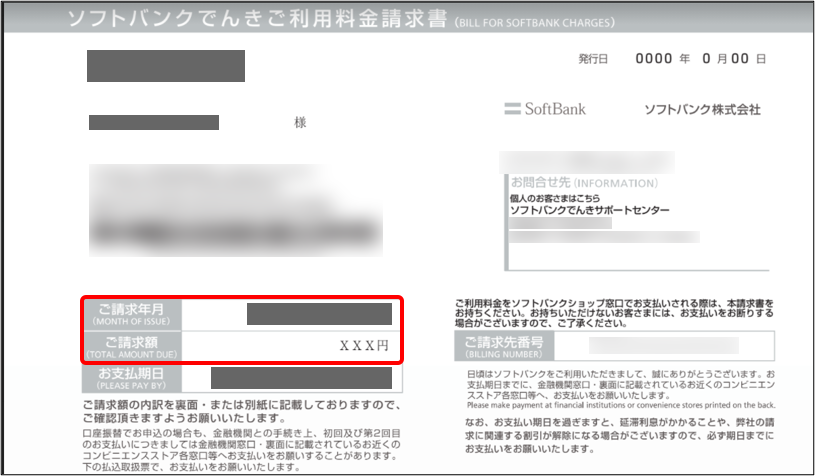Viewport: 815px width, 476px height.
Task: Click the SoftBank logo
Action: point(545,109)
